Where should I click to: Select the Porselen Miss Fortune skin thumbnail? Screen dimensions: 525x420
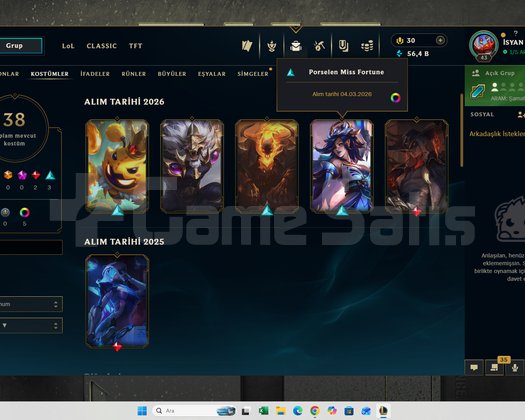click(x=342, y=166)
